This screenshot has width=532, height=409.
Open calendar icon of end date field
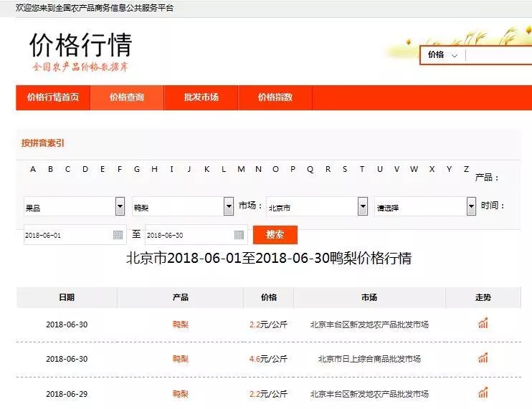pyautogui.click(x=239, y=235)
